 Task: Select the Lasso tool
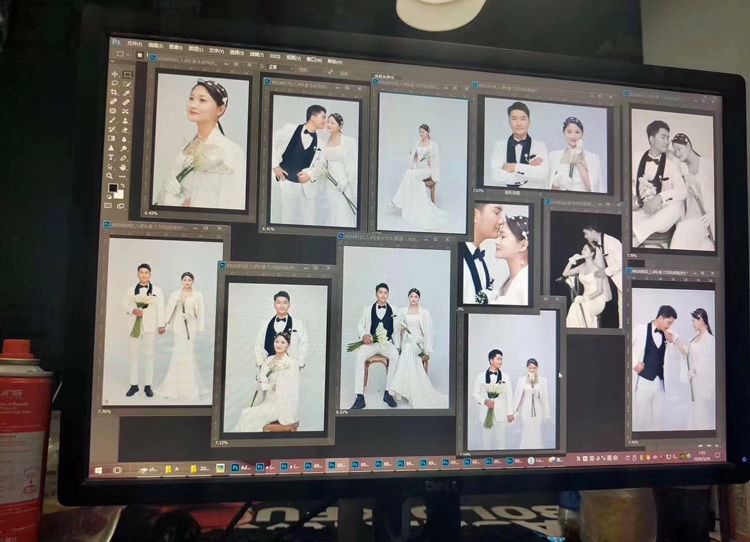click(x=115, y=84)
